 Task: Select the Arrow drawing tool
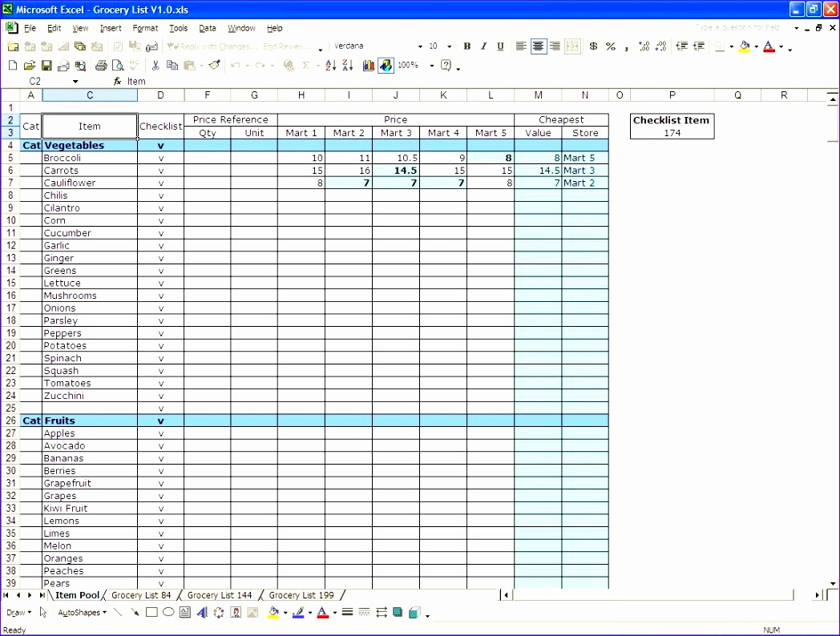pyautogui.click(x=135, y=613)
